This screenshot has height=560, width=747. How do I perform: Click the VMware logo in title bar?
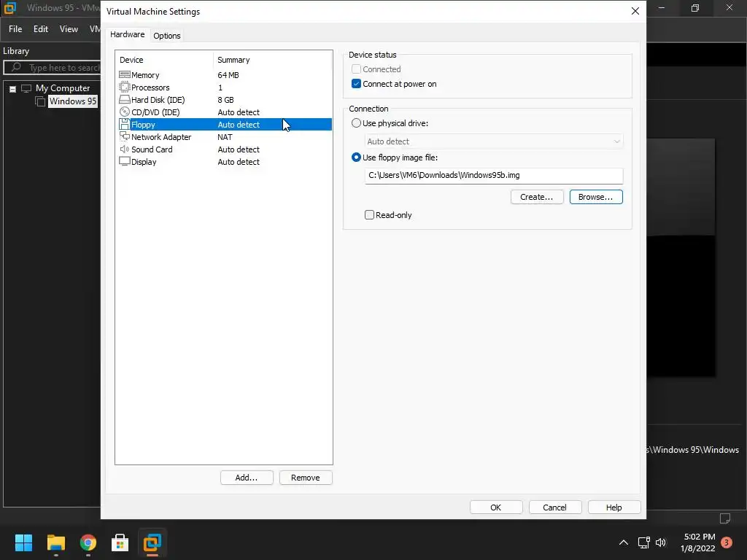tap(10, 7)
